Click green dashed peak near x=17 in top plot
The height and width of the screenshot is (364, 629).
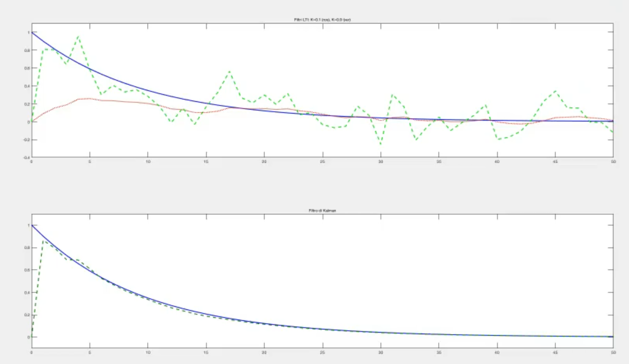229,71
